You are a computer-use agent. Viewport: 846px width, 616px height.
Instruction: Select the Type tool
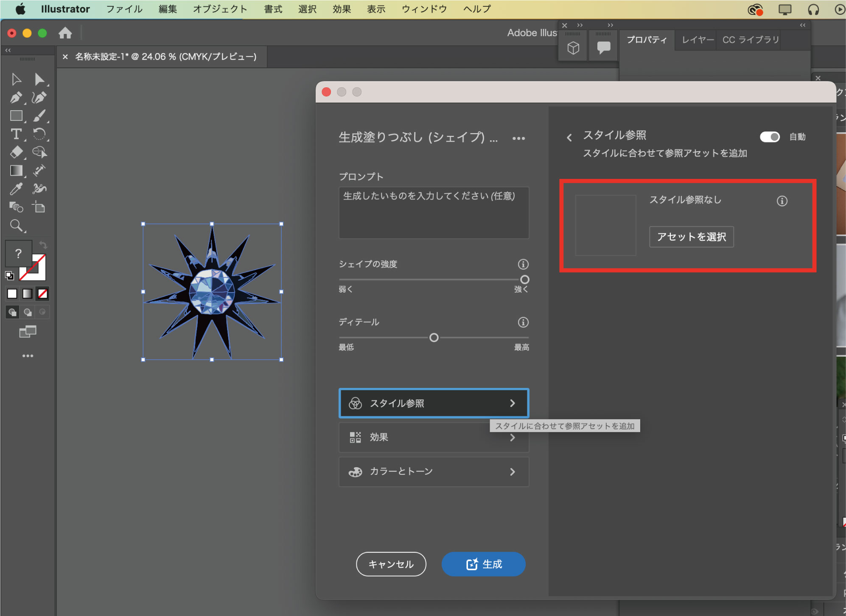click(x=16, y=134)
